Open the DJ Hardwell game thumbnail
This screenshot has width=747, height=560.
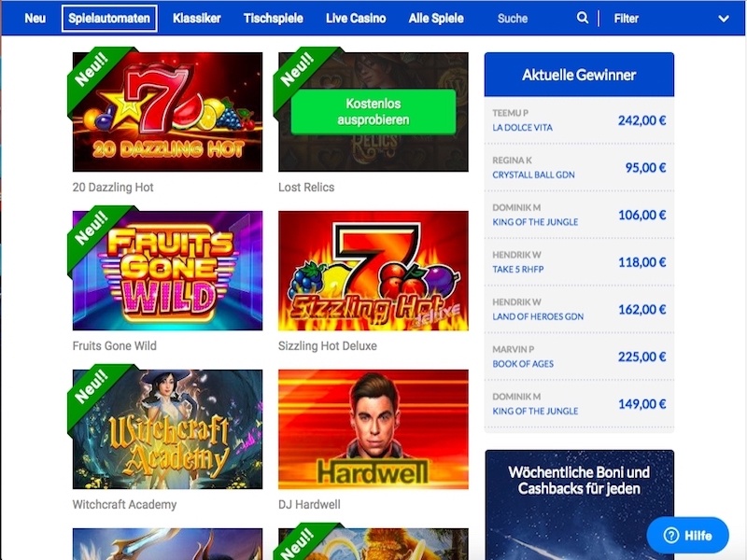pyautogui.click(x=373, y=429)
